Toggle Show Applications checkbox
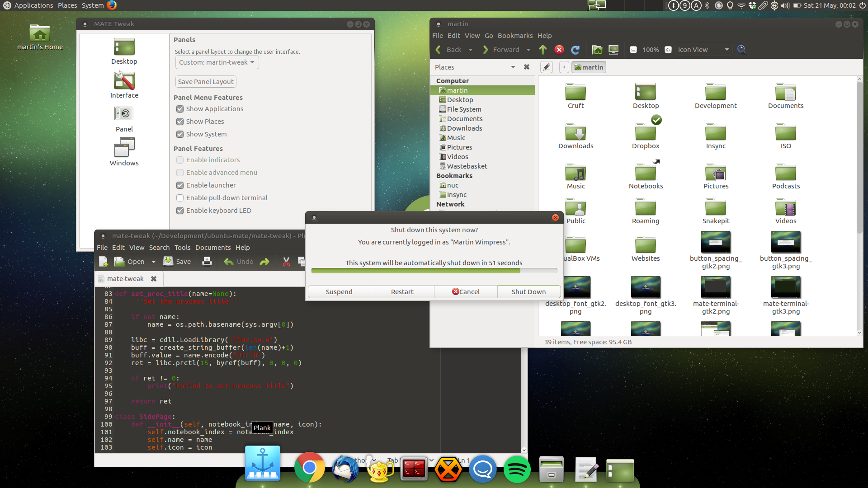 [x=180, y=108]
